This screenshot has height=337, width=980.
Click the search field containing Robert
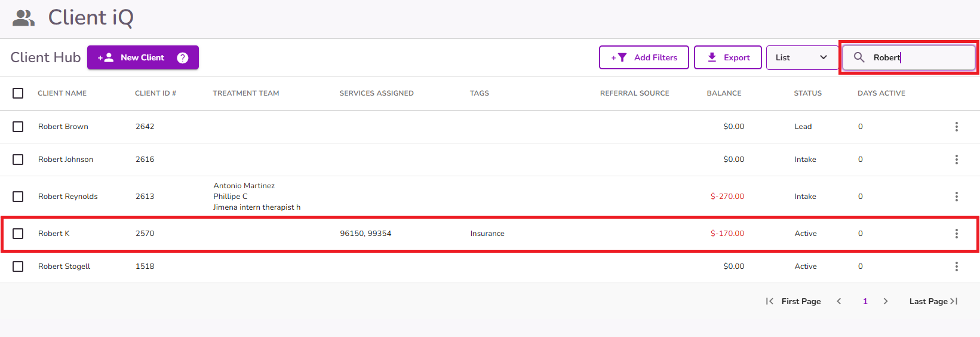pyautogui.click(x=908, y=57)
